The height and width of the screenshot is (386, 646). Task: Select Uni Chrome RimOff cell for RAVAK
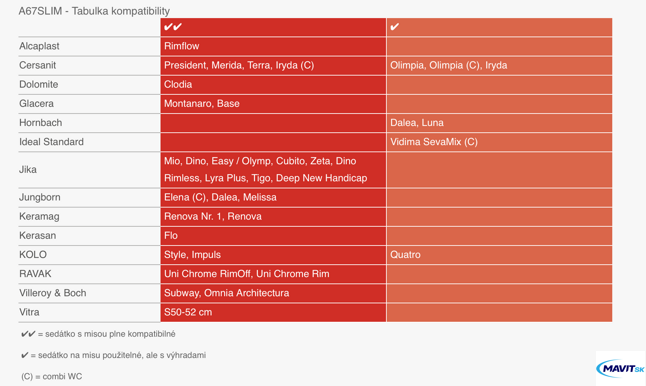[273, 274]
